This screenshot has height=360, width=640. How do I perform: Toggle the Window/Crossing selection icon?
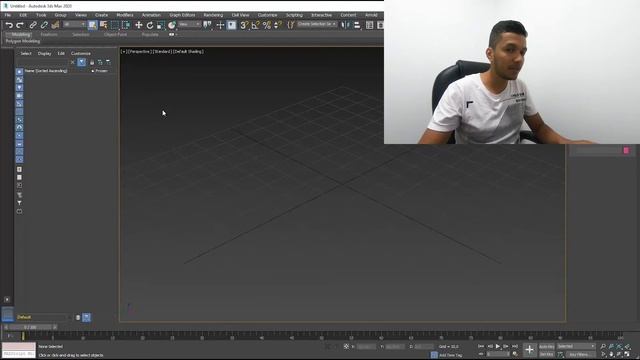tap(126, 25)
